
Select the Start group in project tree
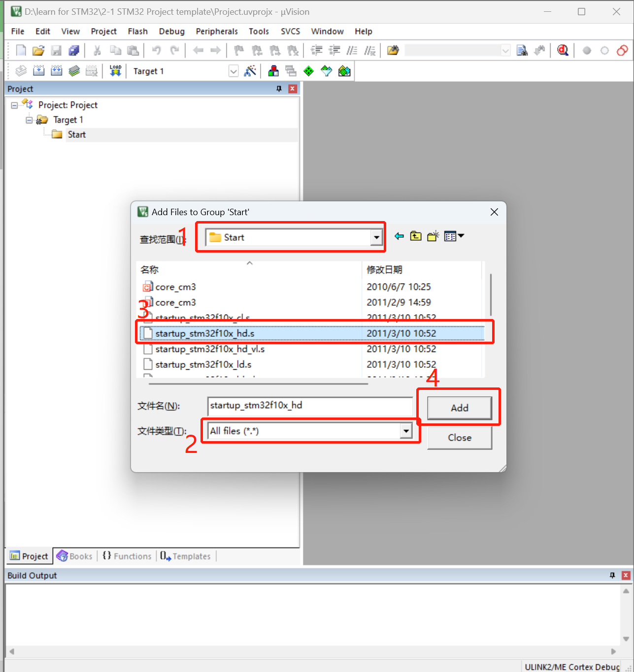tap(76, 134)
